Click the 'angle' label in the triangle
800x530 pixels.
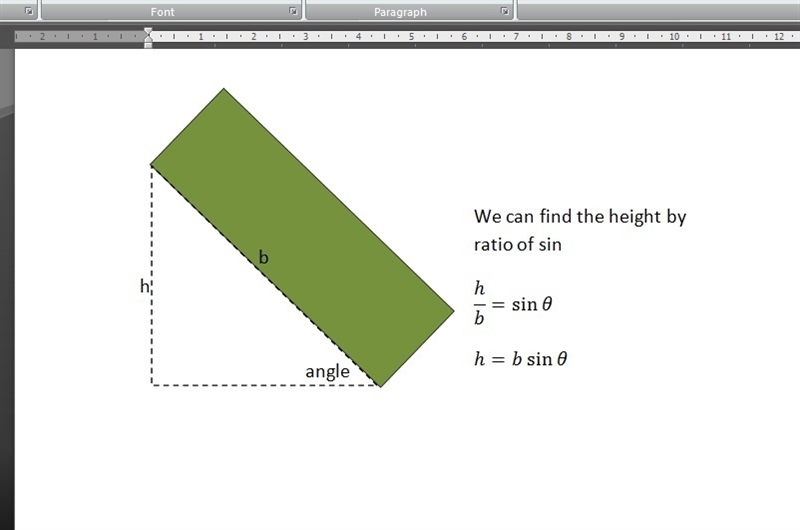328,371
